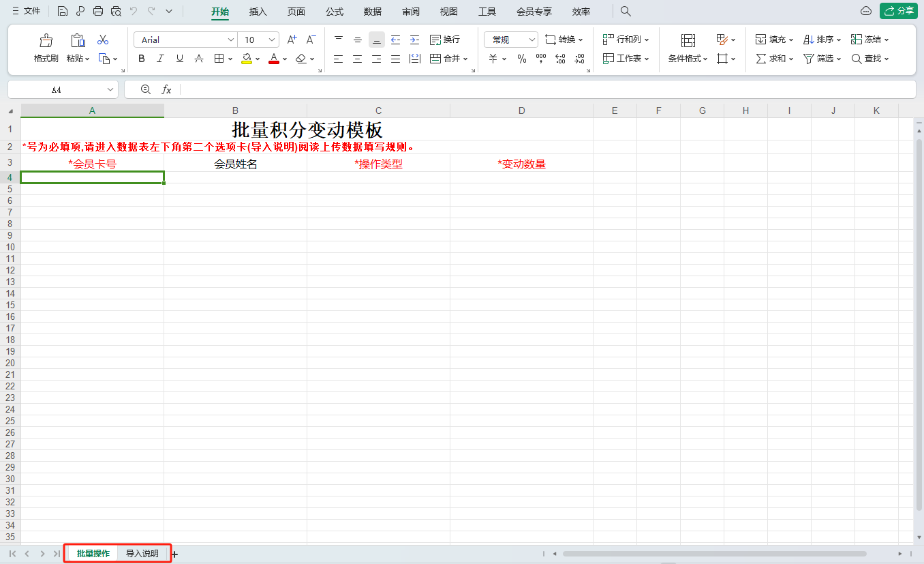The height and width of the screenshot is (564, 924).
Task: Click the 分享 share button
Action: coord(898,11)
